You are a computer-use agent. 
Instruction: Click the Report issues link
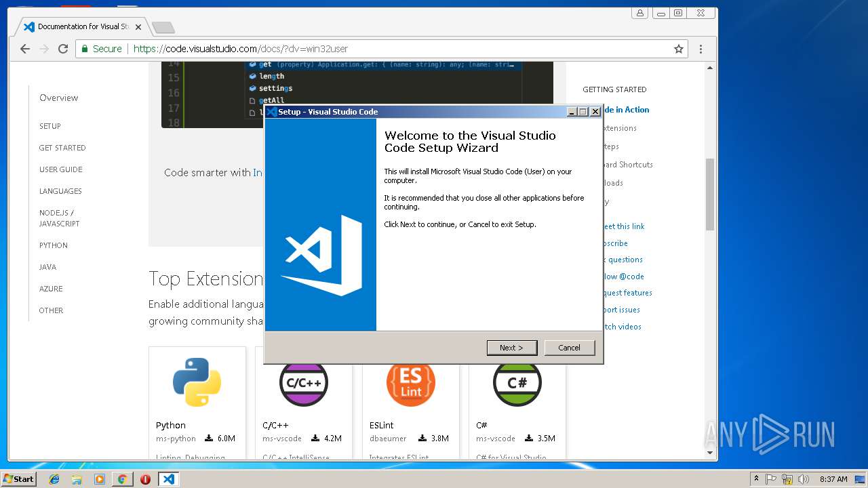coord(622,310)
